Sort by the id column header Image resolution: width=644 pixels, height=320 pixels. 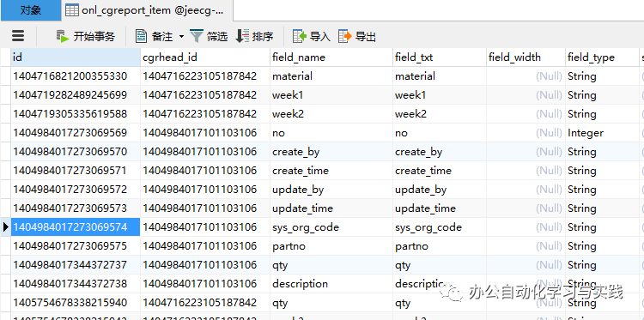pos(76,57)
